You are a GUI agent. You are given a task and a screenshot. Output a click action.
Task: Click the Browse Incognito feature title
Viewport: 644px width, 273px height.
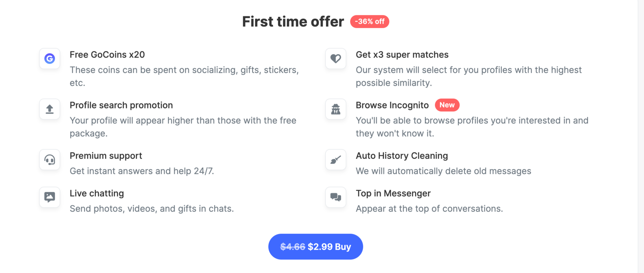tap(392, 105)
